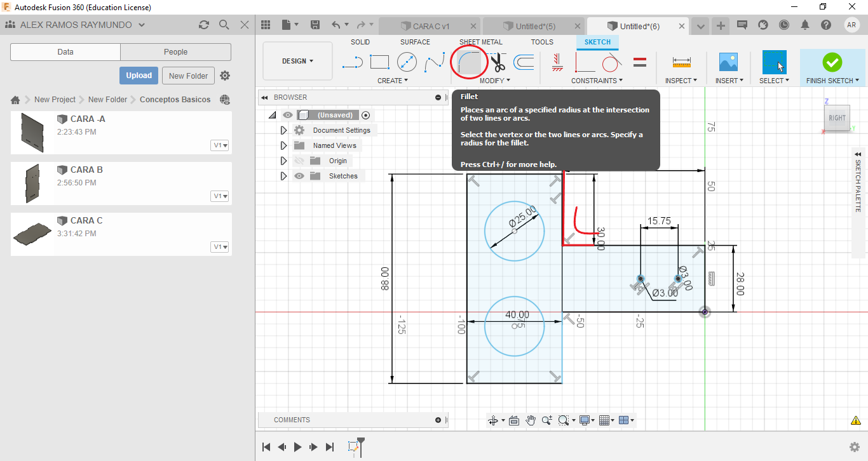
Task: Open the DESIGN workspace dropdown
Action: point(297,62)
